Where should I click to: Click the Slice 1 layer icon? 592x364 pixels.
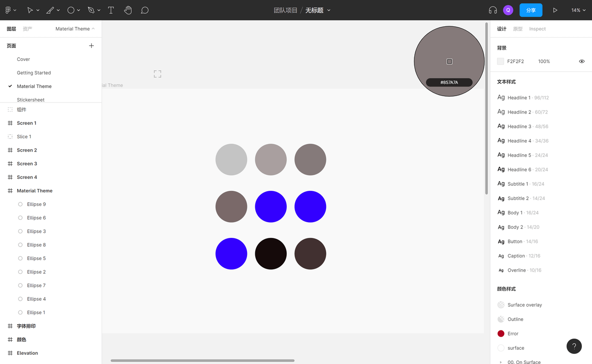click(x=10, y=137)
